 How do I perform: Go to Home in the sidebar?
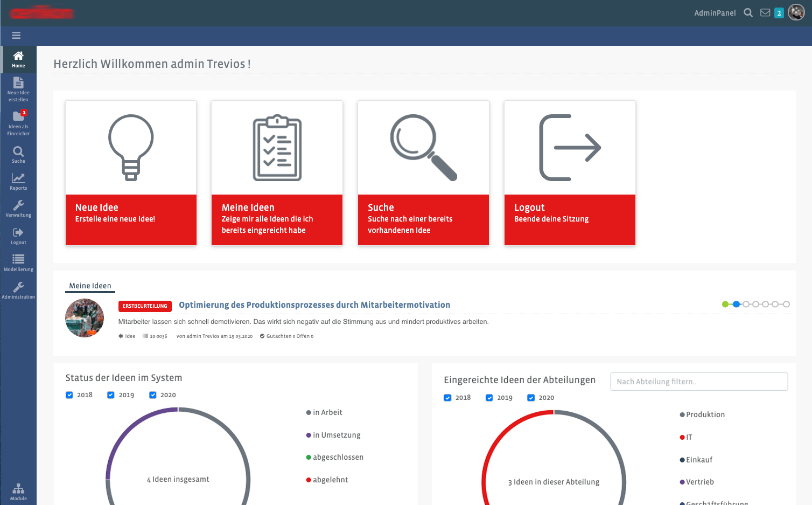[x=18, y=59]
